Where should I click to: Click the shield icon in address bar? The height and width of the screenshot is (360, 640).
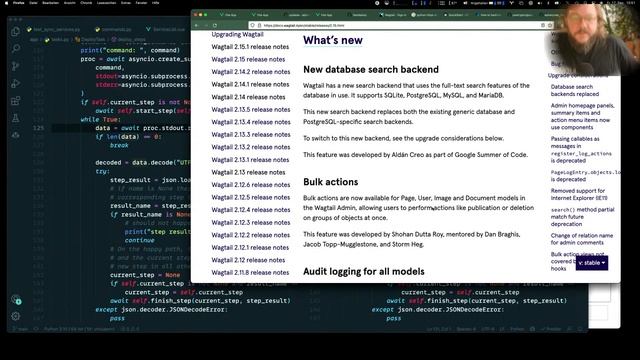tap(253, 25)
